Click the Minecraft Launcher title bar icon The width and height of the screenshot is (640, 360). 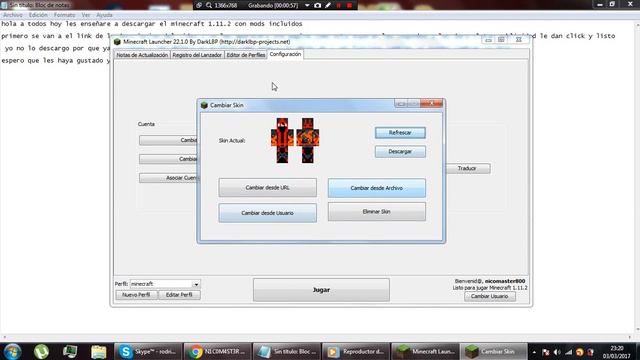click(118, 42)
